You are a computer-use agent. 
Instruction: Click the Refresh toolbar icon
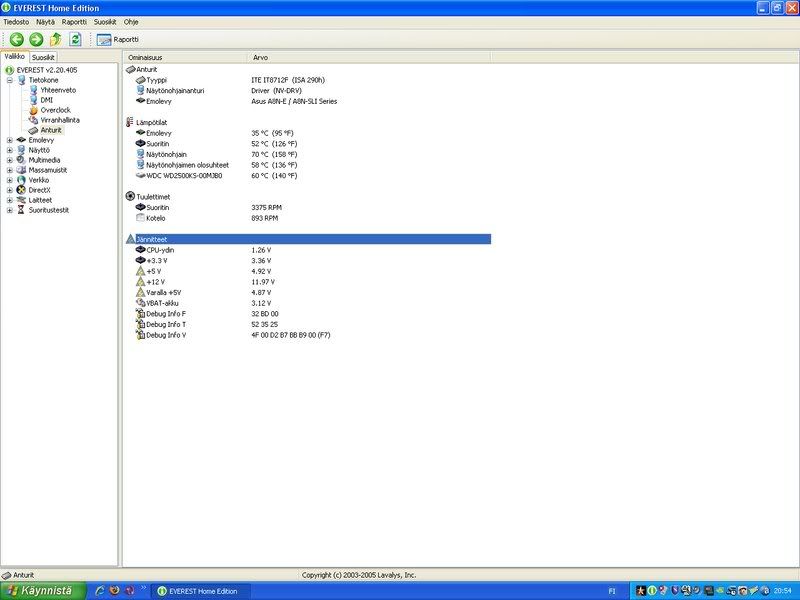click(x=75, y=39)
